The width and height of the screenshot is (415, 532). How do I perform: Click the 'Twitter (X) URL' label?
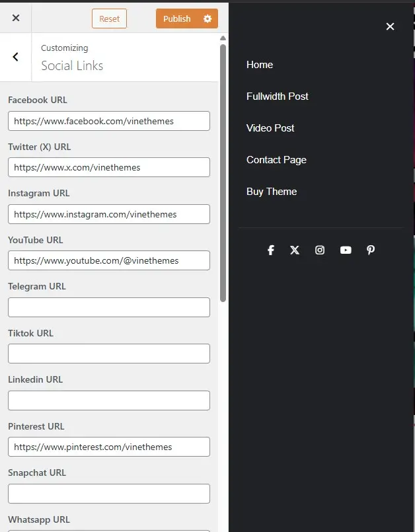tap(40, 147)
